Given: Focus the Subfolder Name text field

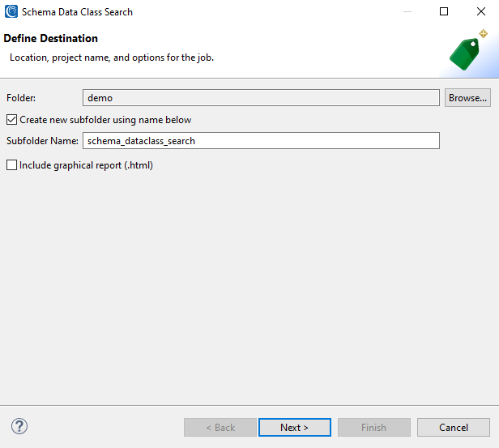Looking at the screenshot, I should [x=261, y=141].
